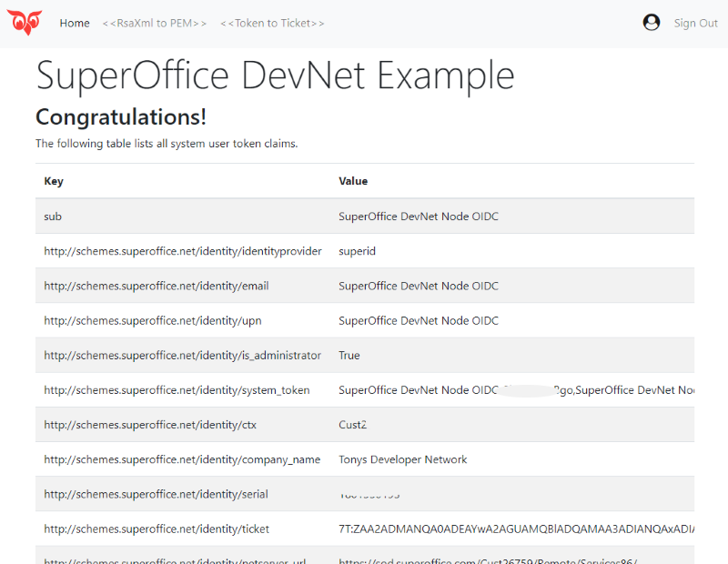This screenshot has width=728, height=564.
Task: Select the value in the sub row
Action: [419, 217]
